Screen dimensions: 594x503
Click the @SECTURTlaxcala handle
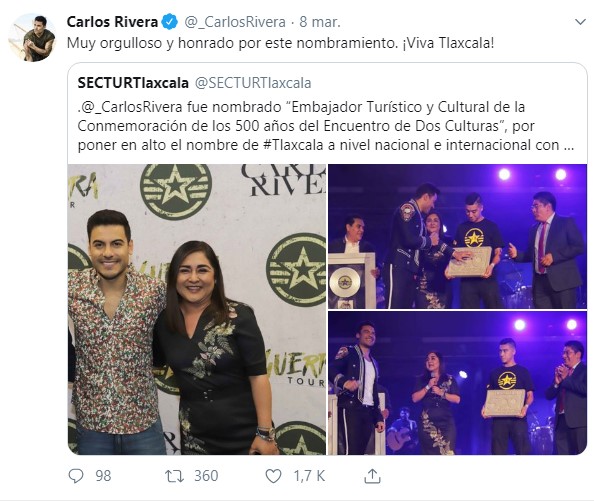(253, 83)
